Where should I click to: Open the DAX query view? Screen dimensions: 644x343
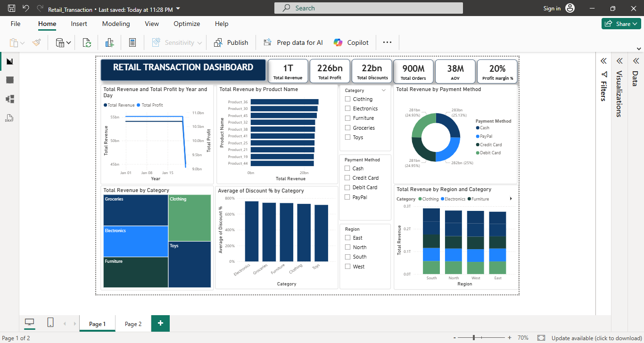coord(9,118)
